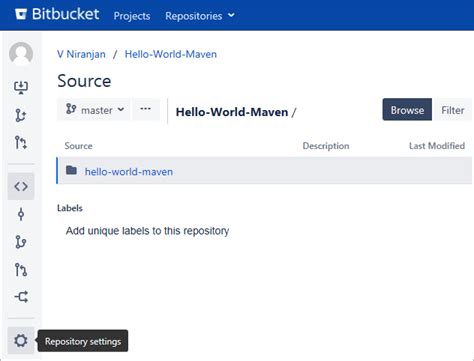The image size is (474, 361).
Task: Click Add unique labels to this repository
Action: pos(147,231)
